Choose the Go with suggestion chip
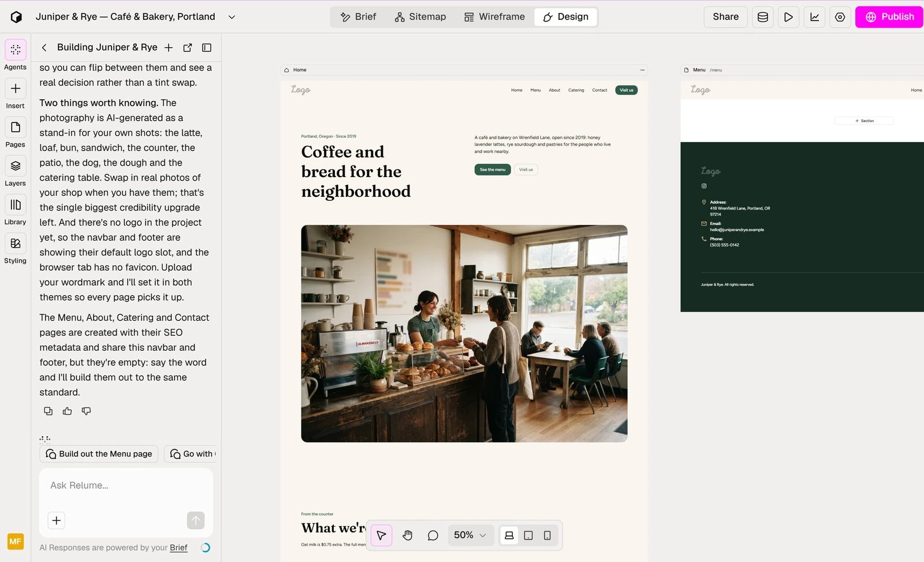924x562 pixels. tap(191, 454)
